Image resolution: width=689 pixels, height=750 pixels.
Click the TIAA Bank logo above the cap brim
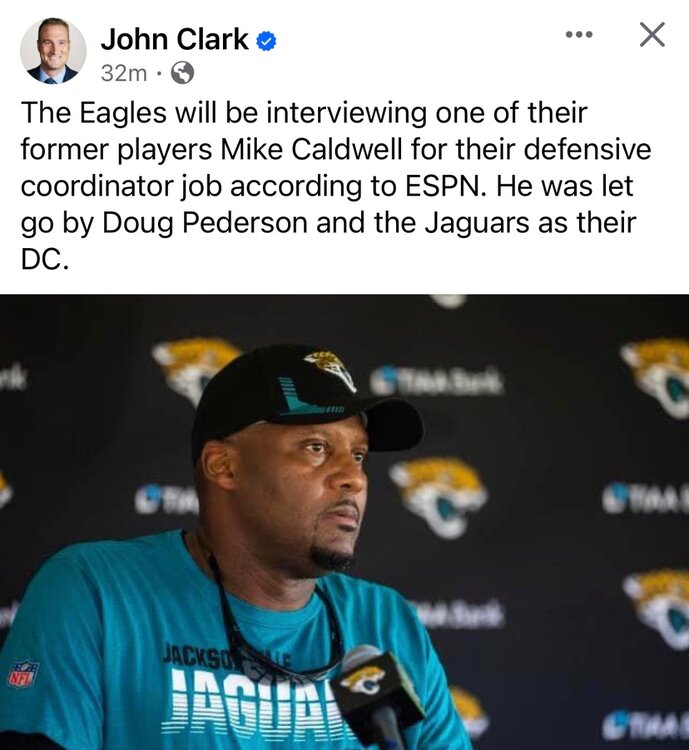436,381
